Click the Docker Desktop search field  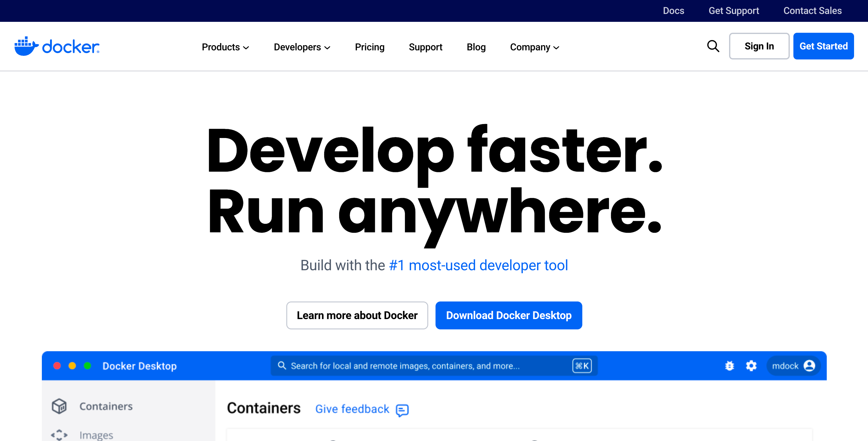(434, 365)
